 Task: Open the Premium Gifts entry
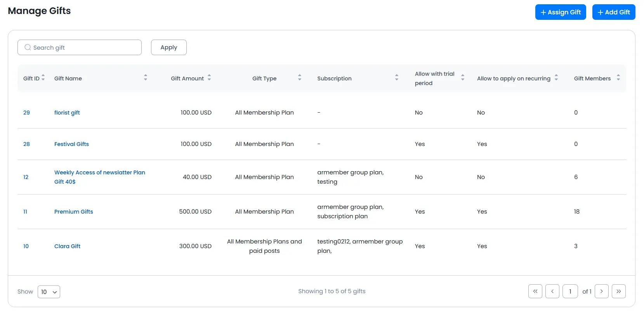tap(74, 212)
